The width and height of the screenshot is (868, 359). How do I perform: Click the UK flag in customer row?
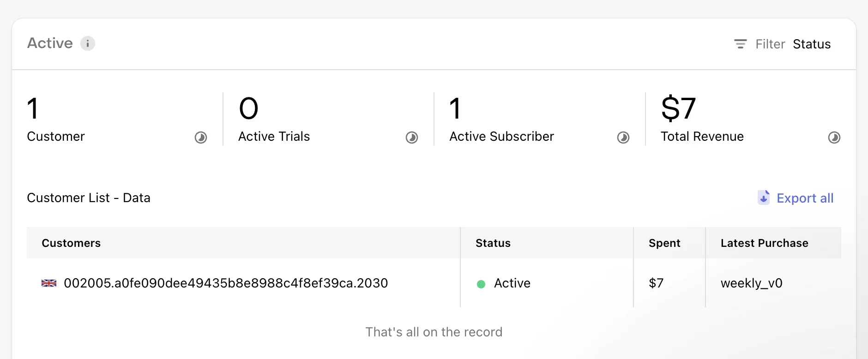pyautogui.click(x=49, y=283)
